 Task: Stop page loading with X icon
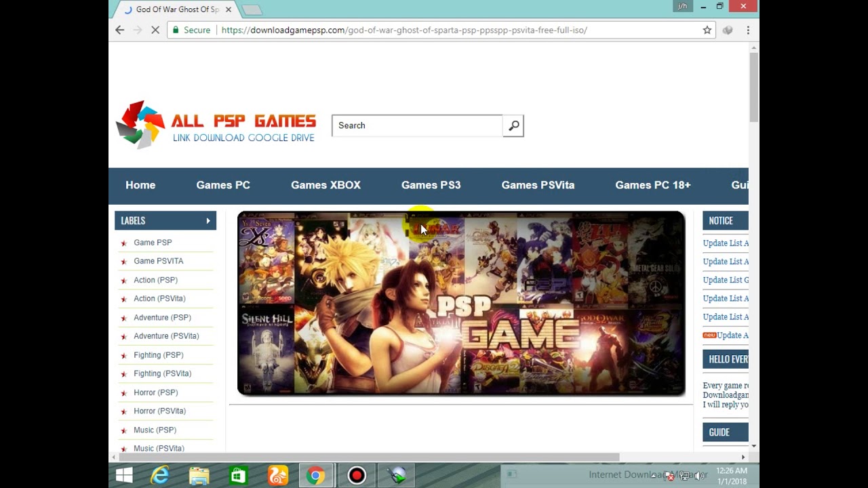click(155, 30)
